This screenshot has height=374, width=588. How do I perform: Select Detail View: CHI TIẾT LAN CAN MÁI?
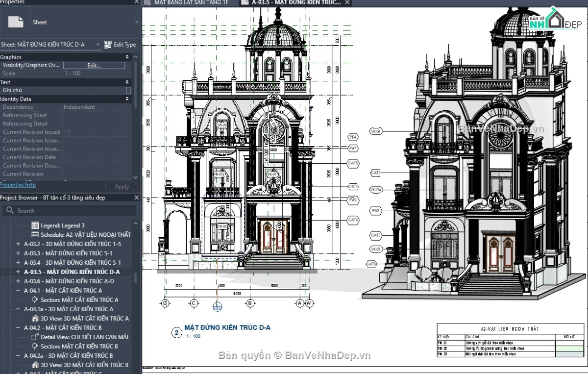coord(85,337)
